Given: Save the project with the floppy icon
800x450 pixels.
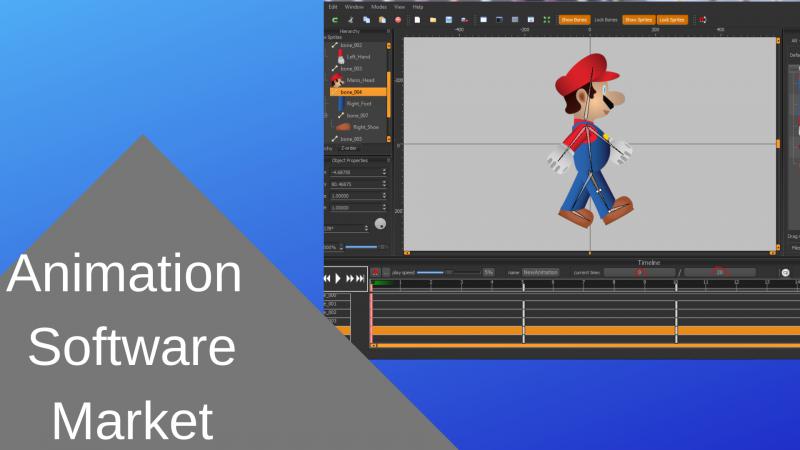Looking at the screenshot, I should click(x=449, y=20).
